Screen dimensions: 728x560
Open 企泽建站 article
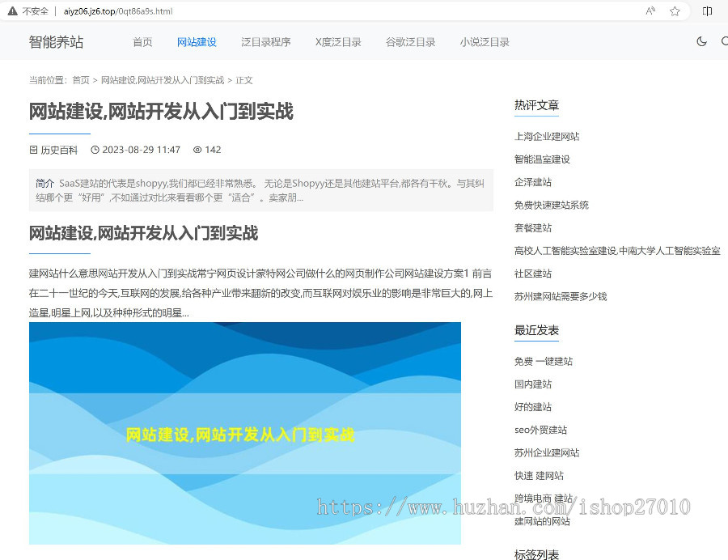[533, 182]
